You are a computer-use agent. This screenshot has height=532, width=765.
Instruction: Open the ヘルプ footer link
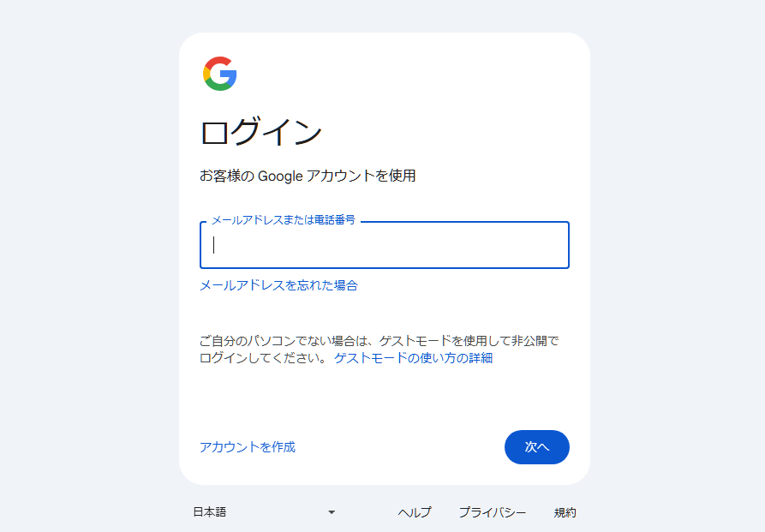(415, 512)
